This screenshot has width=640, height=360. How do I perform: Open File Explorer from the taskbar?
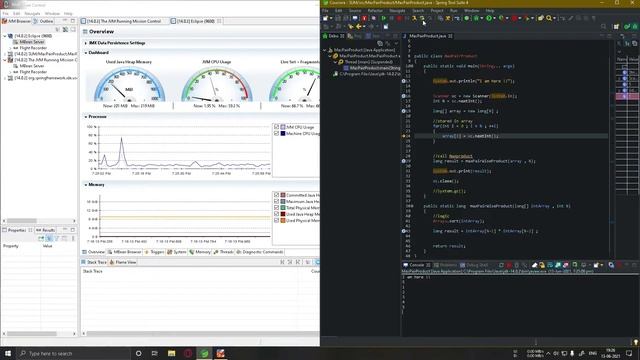pyautogui.click(x=171, y=353)
